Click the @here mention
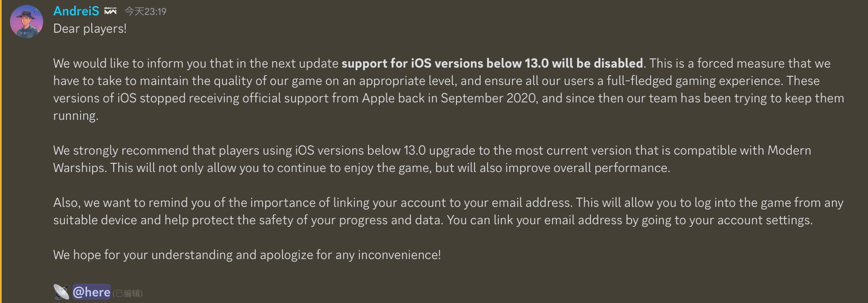The width and height of the screenshot is (868, 303). point(92,292)
